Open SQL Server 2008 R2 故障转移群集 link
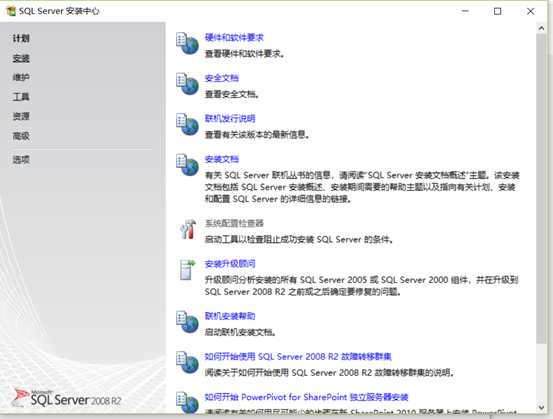This screenshot has width=553, height=419. click(298, 357)
